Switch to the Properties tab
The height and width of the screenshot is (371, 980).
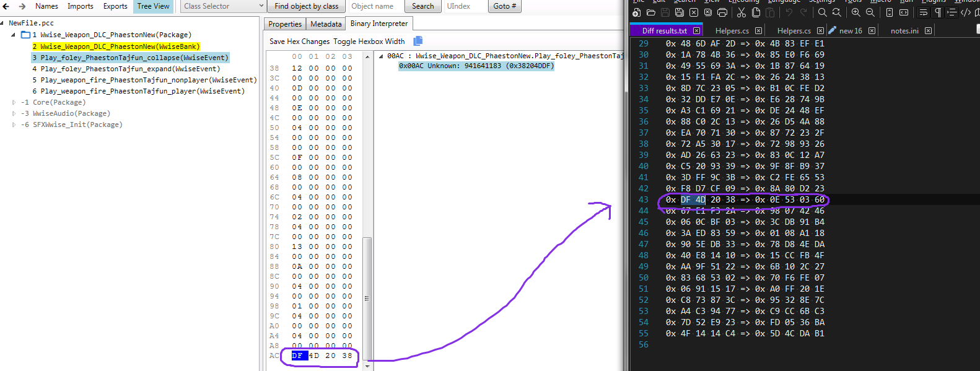285,24
